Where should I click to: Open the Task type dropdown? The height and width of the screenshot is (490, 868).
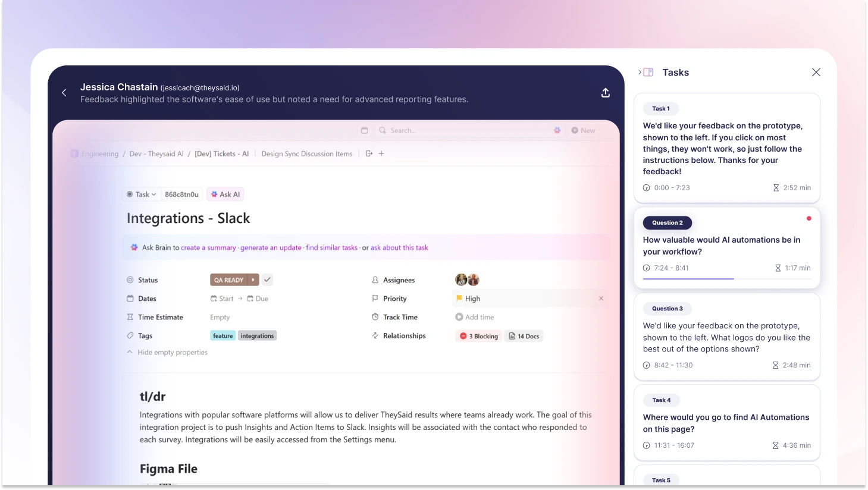[x=141, y=194]
